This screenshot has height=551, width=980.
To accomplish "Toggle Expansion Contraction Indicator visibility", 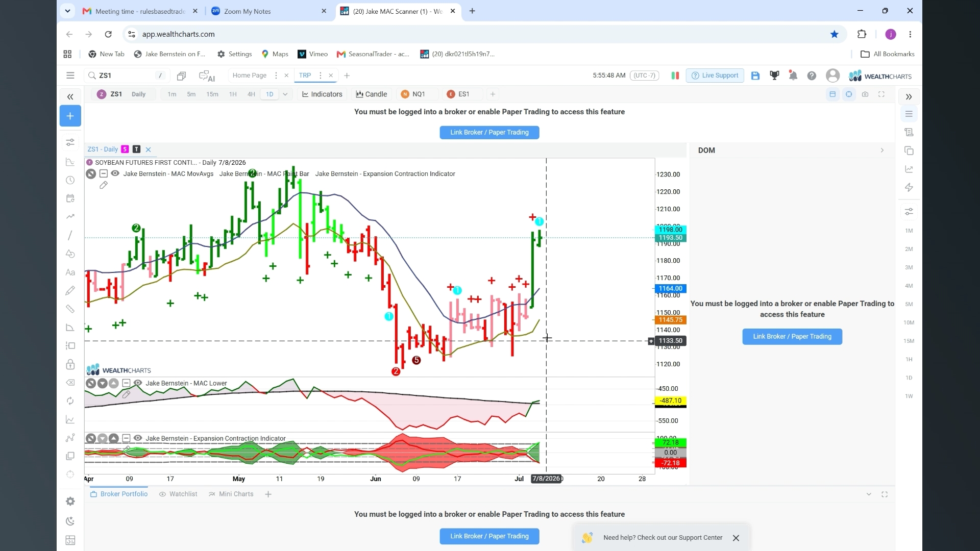I will pyautogui.click(x=138, y=438).
